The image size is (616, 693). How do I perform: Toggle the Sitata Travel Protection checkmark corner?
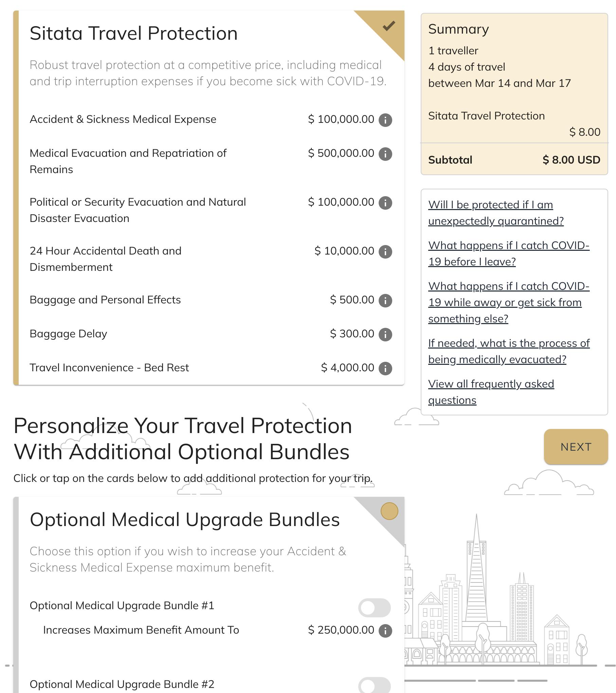388,26
